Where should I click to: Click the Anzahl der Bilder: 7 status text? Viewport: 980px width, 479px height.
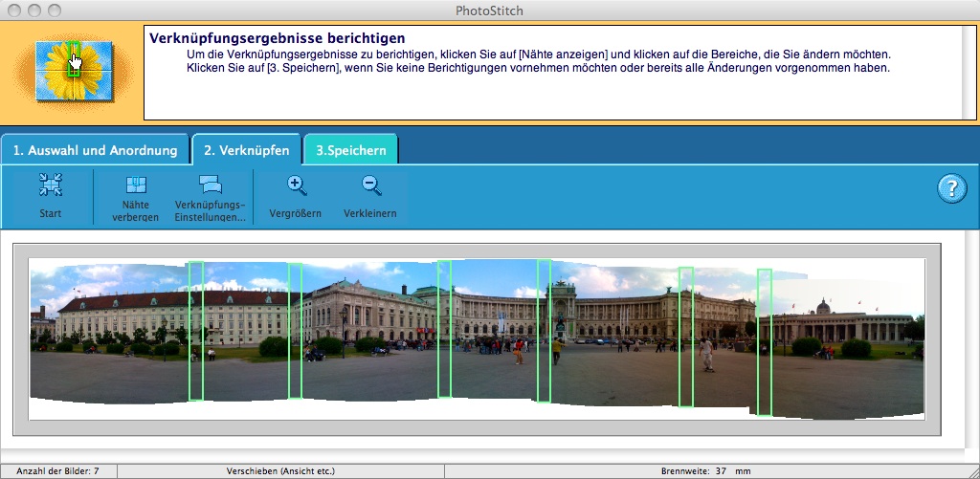(58, 471)
